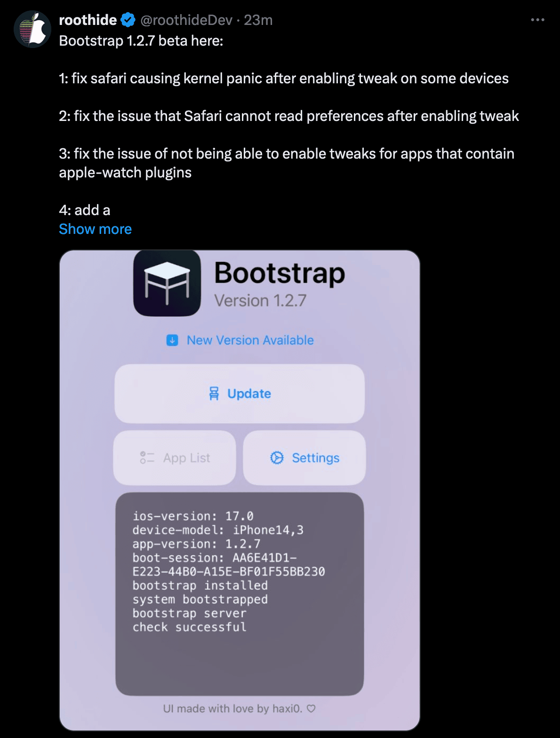560x738 pixels.
Task: Click the heart symbol after haxi0 credit
Action: coord(310,708)
